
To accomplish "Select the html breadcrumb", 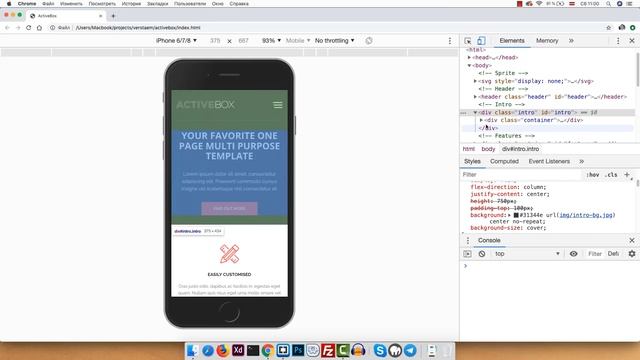I will coord(469,149).
